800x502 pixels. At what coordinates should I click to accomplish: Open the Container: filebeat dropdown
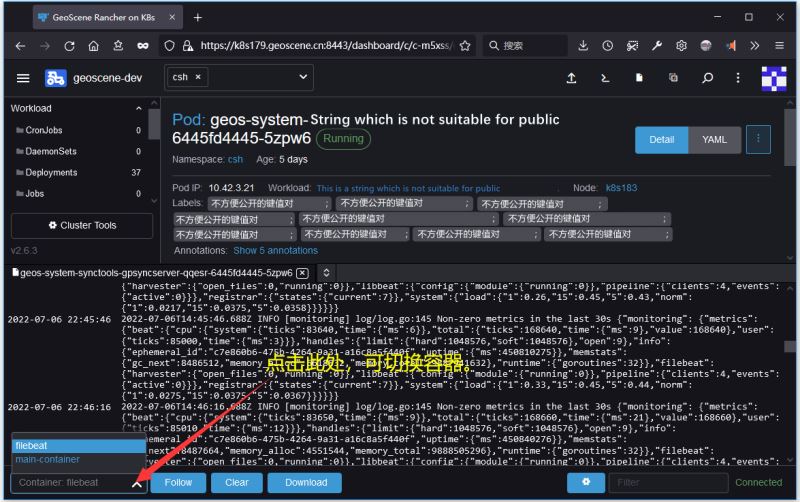(x=79, y=483)
